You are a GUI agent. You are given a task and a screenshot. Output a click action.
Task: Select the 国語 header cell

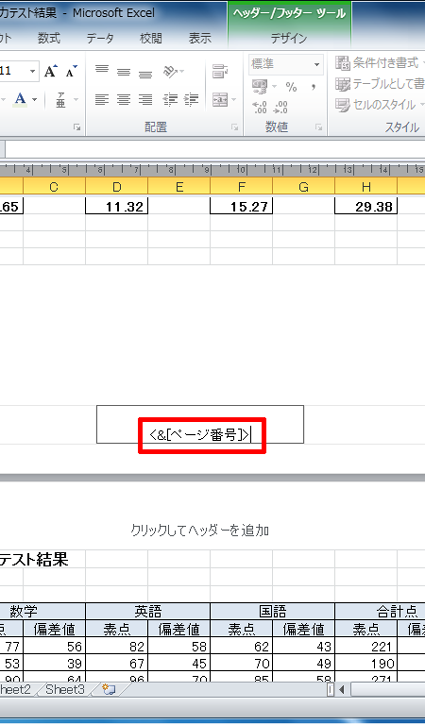click(x=272, y=612)
